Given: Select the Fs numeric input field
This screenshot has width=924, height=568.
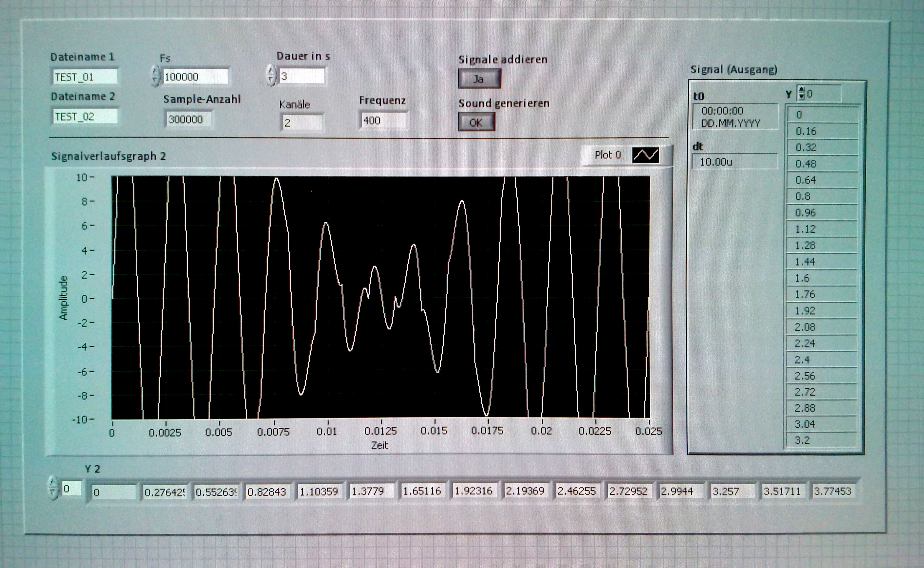Looking at the screenshot, I should [x=195, y=77].
